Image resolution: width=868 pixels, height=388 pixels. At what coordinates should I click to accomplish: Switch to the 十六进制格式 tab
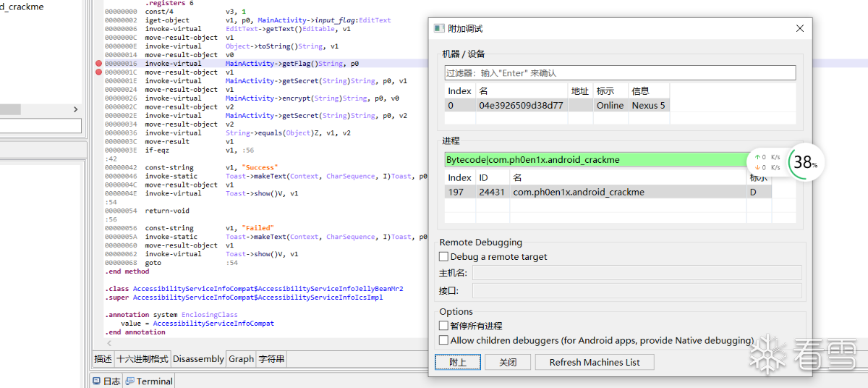coord(142,359)
